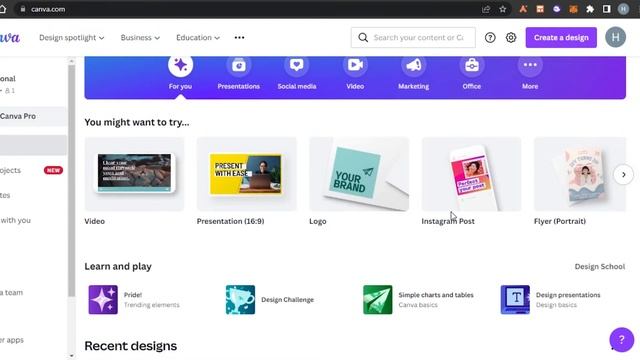Choose the Video category icon in banner

point(355,65)
